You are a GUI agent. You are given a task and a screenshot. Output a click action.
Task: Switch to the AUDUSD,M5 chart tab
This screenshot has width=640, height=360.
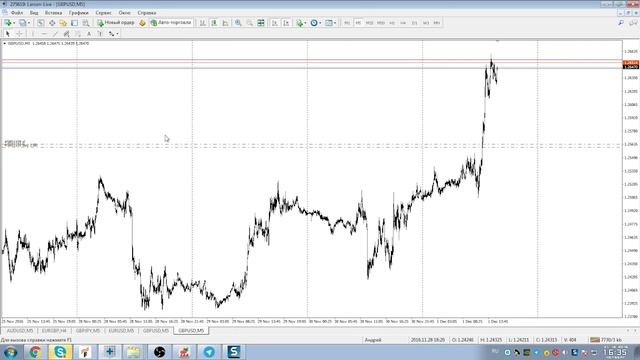click(x=20, y=331)
